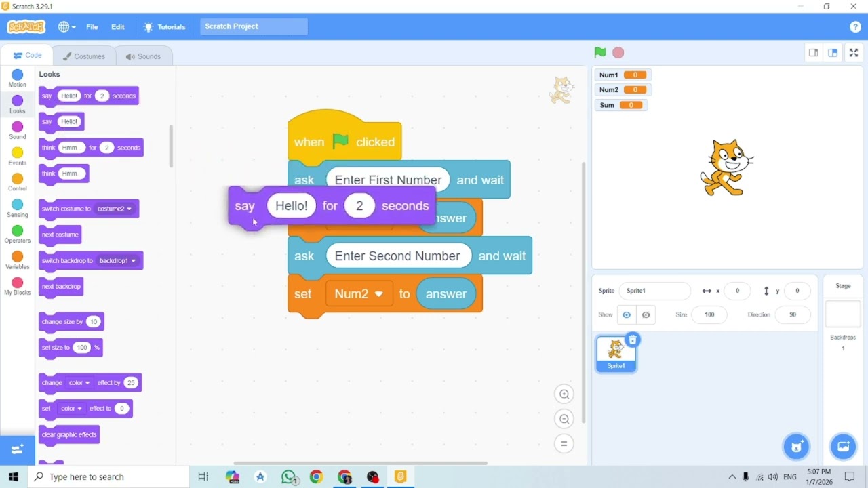Hide the sprite using crossed eye icon
The width and height of the screenshot is (868, 488).
(646, 314)
